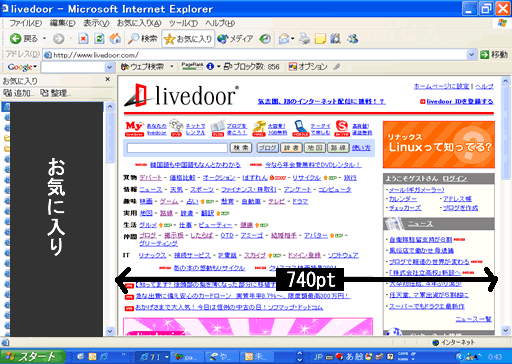Screen dimensions: 512x364
Task: Open the メディア media toolbar button
Action: [235, 39]
